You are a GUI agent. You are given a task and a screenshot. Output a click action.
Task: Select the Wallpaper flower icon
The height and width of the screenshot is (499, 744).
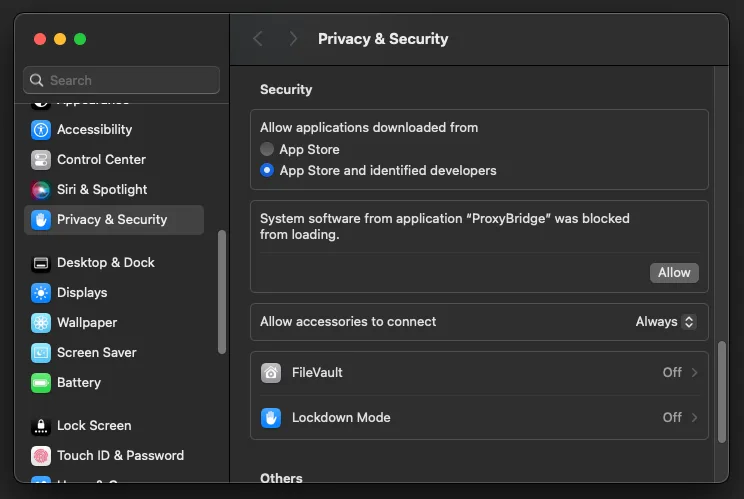click(x=41, y=323)
